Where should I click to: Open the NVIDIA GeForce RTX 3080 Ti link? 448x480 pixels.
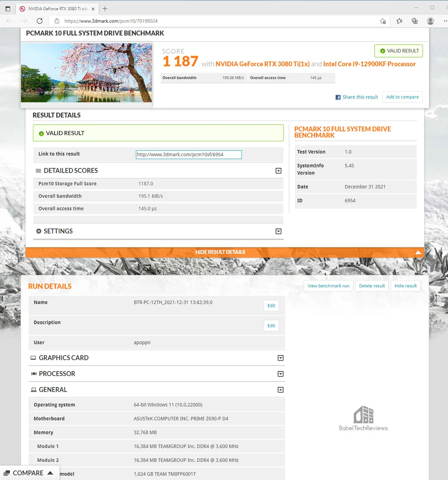tap(262, 64)
